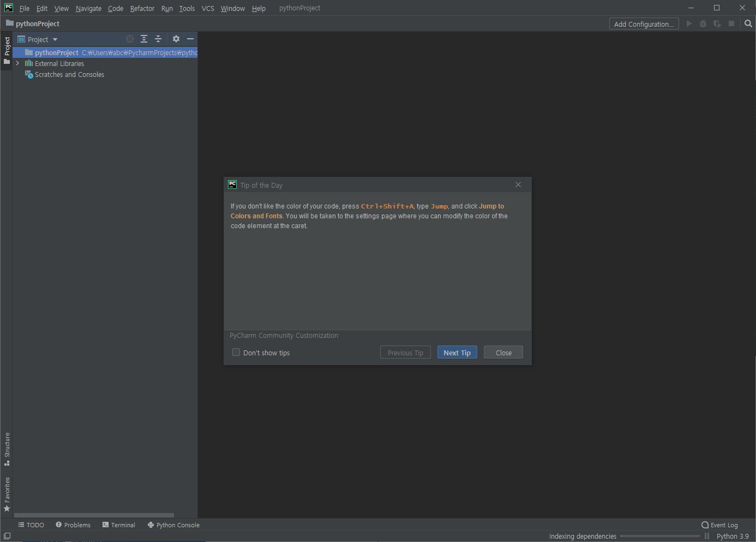This screenshot has width=756, height=542.
Task: Click Indexing dependencies status text
Action: pos(583,536)
